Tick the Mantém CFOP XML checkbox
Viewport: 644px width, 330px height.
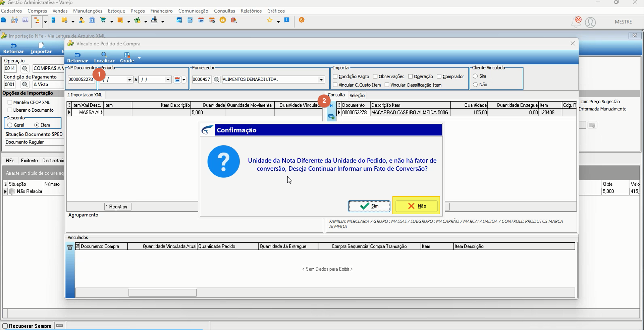[10, 102]
